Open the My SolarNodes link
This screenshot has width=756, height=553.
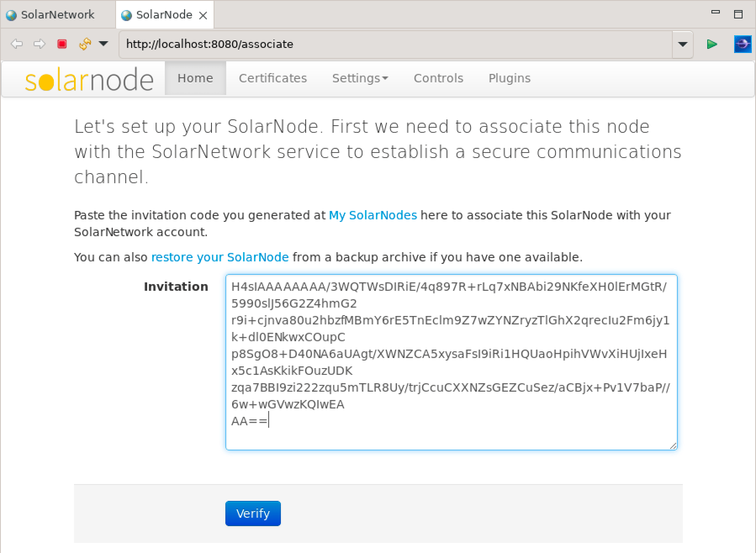[x=373, y=215]
